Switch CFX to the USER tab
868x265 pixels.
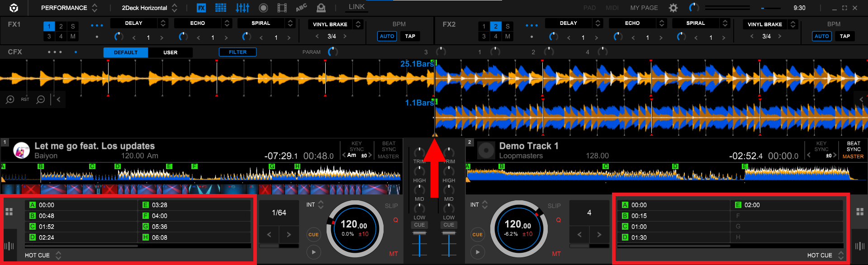pyautogui.click(x=170, y=52)
